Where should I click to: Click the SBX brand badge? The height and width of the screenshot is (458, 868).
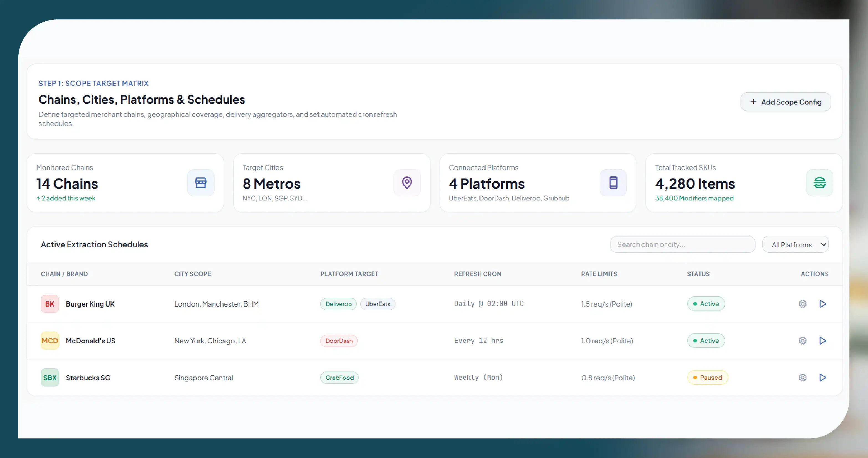pos(50,377)
